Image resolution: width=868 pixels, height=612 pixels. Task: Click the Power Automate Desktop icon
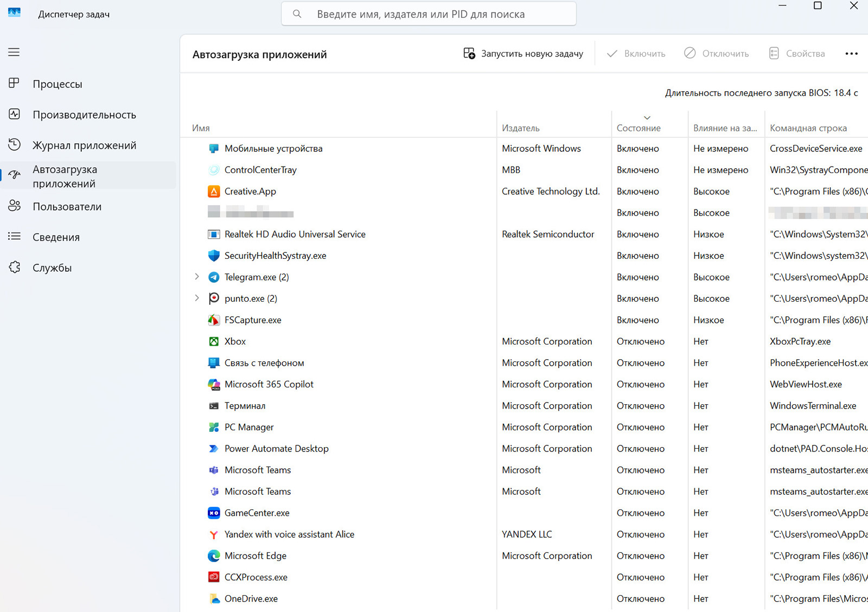214,449
